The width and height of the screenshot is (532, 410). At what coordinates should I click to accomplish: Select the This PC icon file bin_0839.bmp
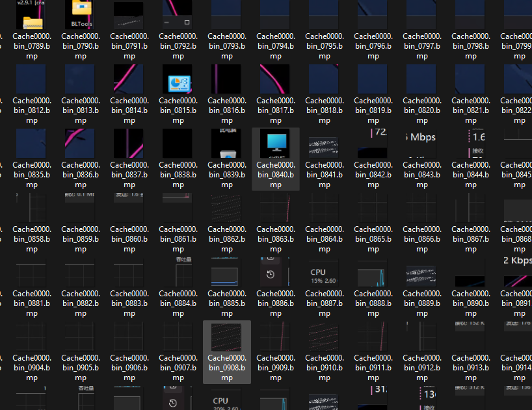[x=227, y=144]
